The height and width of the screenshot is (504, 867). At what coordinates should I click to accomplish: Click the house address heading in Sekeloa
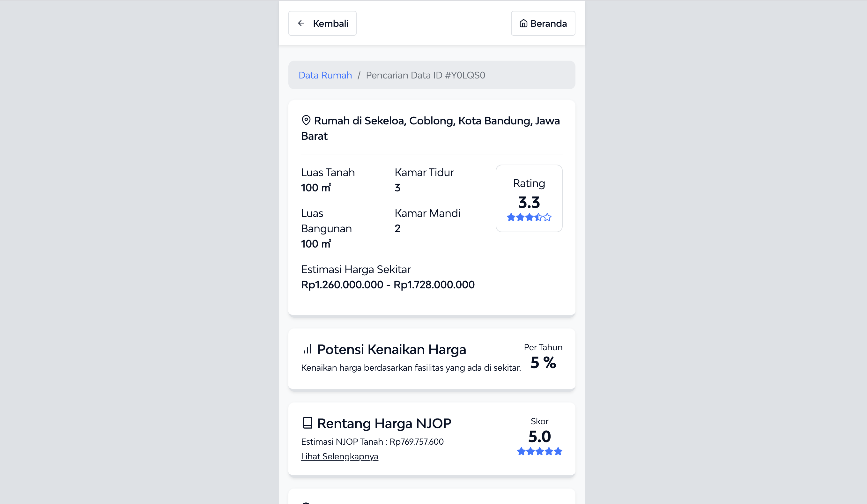(x=430, y=128)
